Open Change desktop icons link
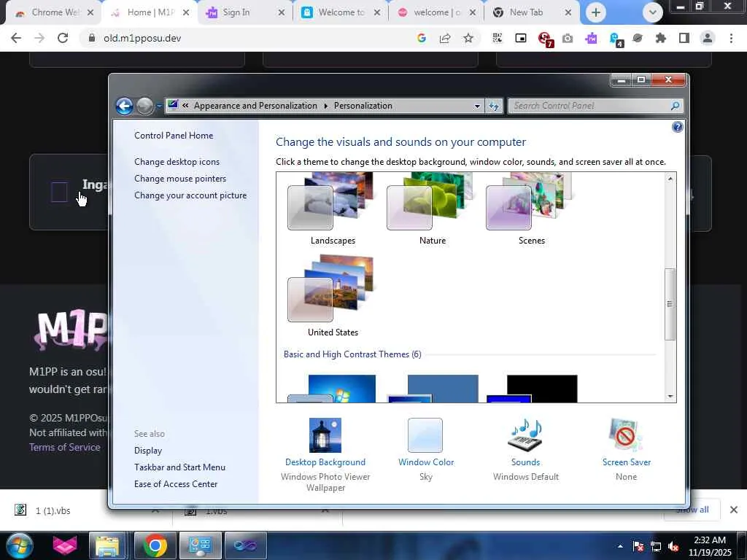This screenshot has width=747, height=560. [177, 162]
